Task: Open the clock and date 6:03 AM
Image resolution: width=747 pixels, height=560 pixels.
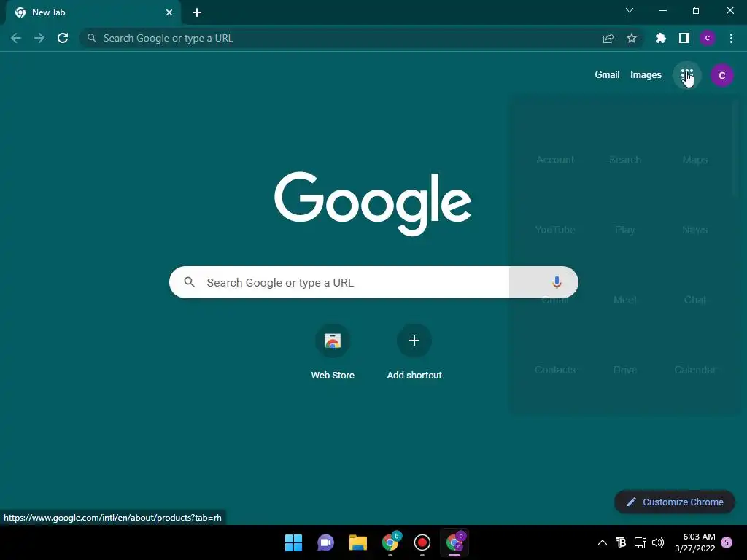Action: (695, 542)
